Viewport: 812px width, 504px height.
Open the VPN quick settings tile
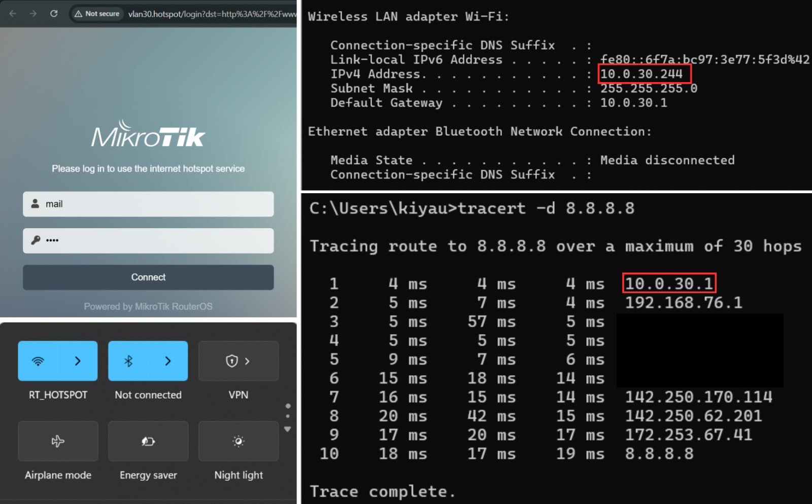coord(239,361)
